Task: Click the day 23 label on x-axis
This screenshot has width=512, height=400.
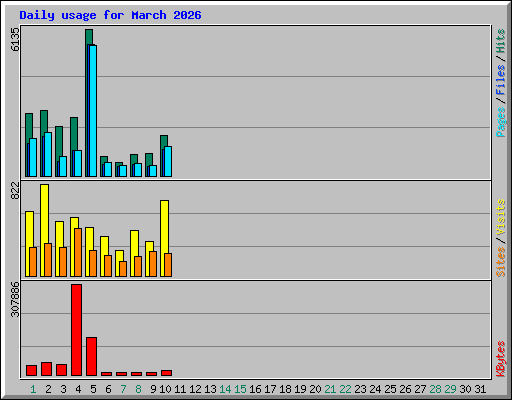Action: coord(360,389)
